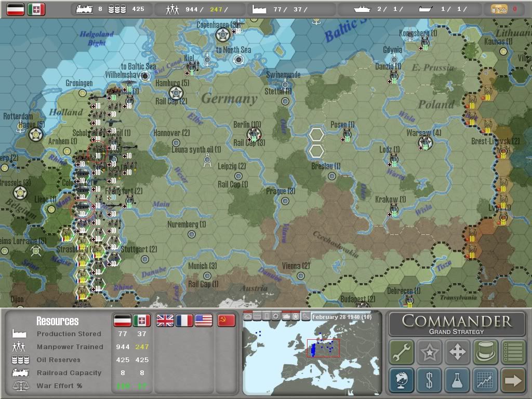Click the Hannover city marker

point(176,143)
